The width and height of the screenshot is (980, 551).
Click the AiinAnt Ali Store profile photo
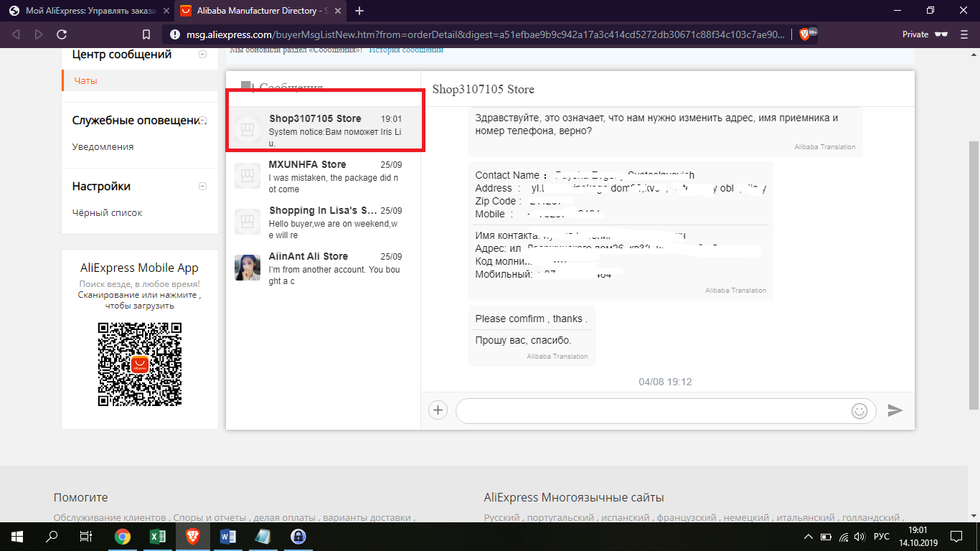tap(248, 268)
